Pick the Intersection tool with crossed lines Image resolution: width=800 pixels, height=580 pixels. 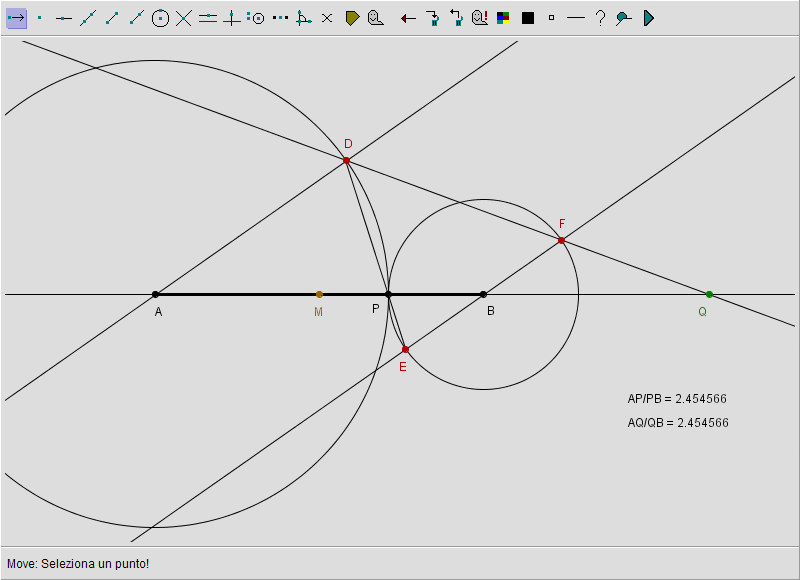pyautogui.click(x=184, y=18)
